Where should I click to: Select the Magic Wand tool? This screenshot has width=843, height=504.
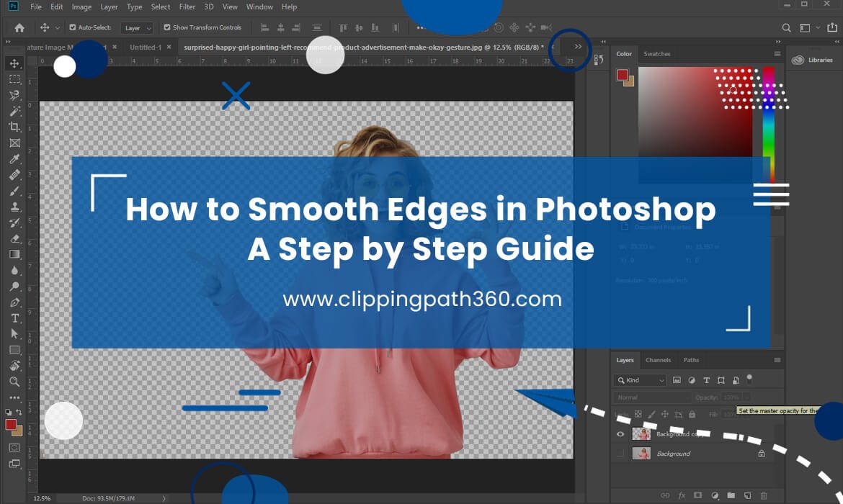click(14, 111)
